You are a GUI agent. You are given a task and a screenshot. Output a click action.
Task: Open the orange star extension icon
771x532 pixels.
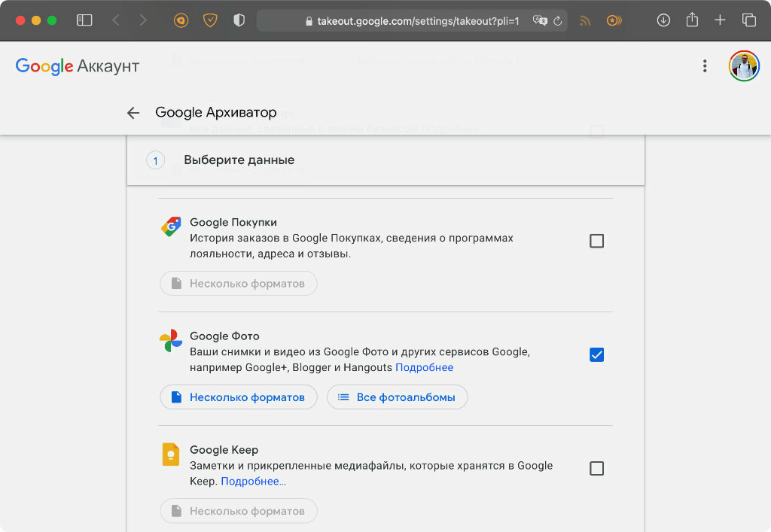tap(614, 20)
